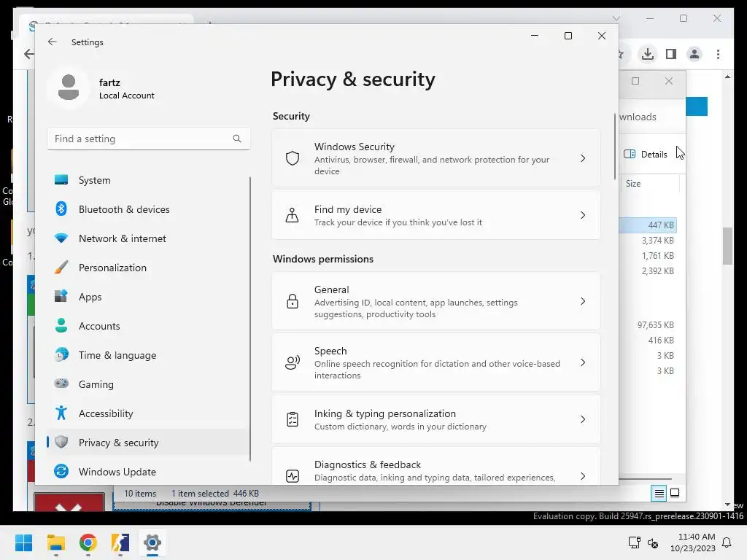Click the Bluetooth icon in sidebar
747x560 pixels.
click(x=61, y=209)
